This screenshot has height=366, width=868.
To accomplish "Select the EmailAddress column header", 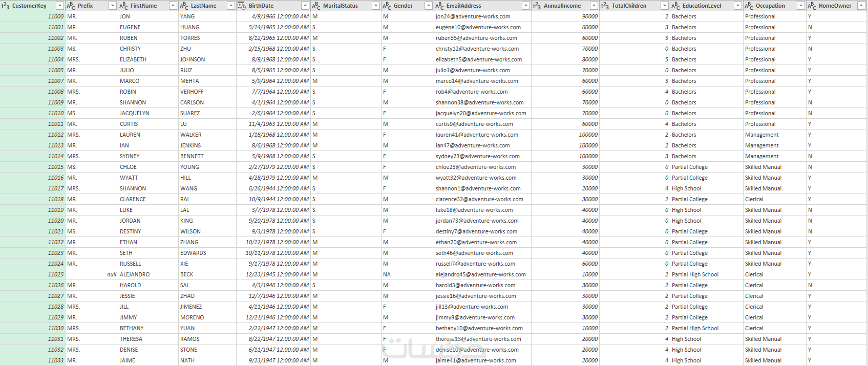I will [x=482, y=6].
